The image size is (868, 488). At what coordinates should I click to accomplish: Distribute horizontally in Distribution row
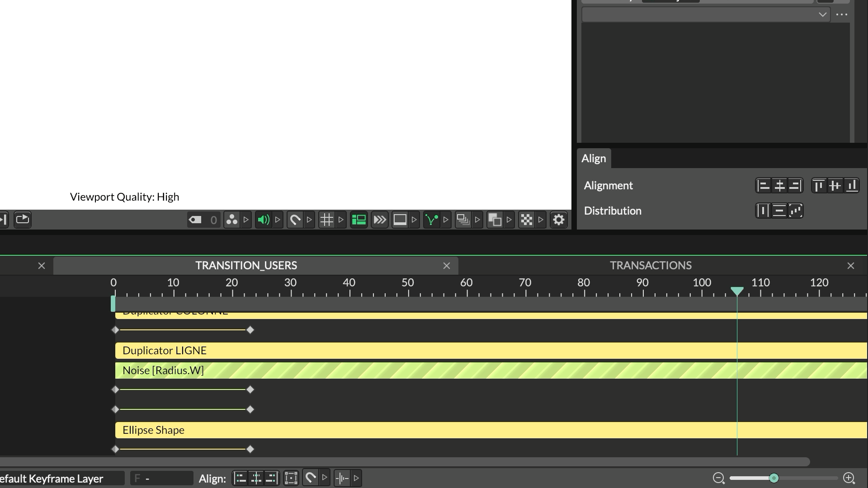point(763,211)
